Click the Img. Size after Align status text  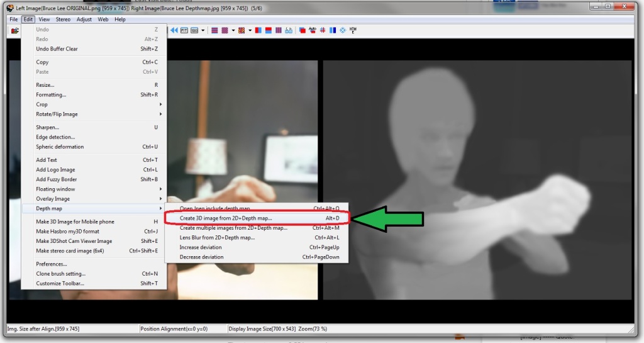[43, 329]
